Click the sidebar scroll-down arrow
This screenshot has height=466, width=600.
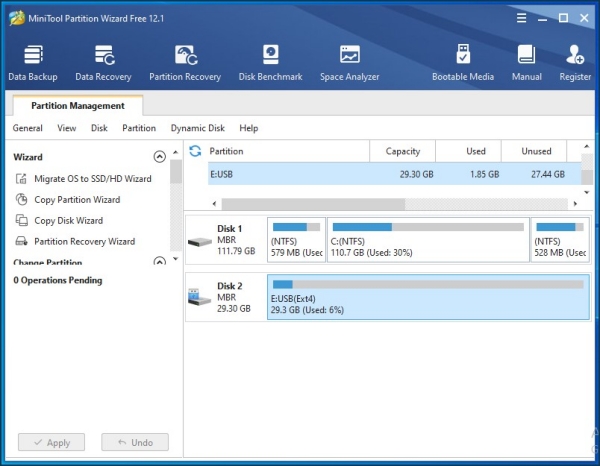click(176, 259)
